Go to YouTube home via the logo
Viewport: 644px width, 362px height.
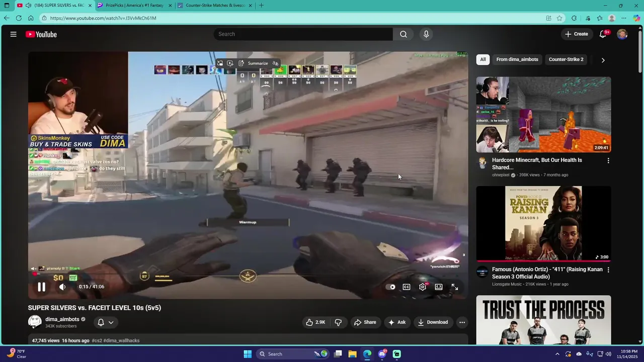point(41,34)
